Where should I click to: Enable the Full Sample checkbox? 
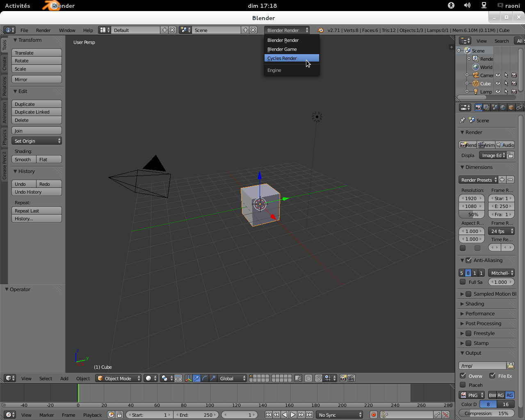(463, 282)
